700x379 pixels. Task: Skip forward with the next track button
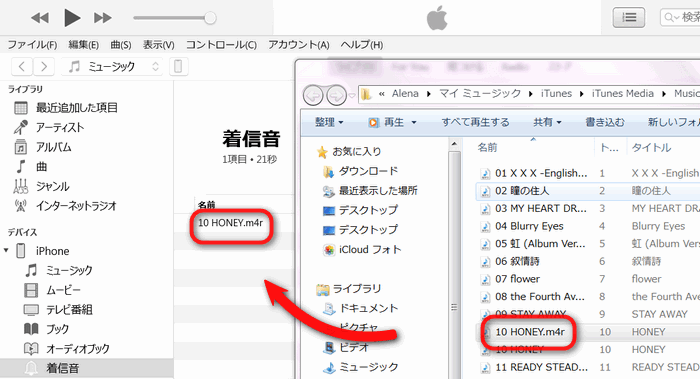coord(103,18)
